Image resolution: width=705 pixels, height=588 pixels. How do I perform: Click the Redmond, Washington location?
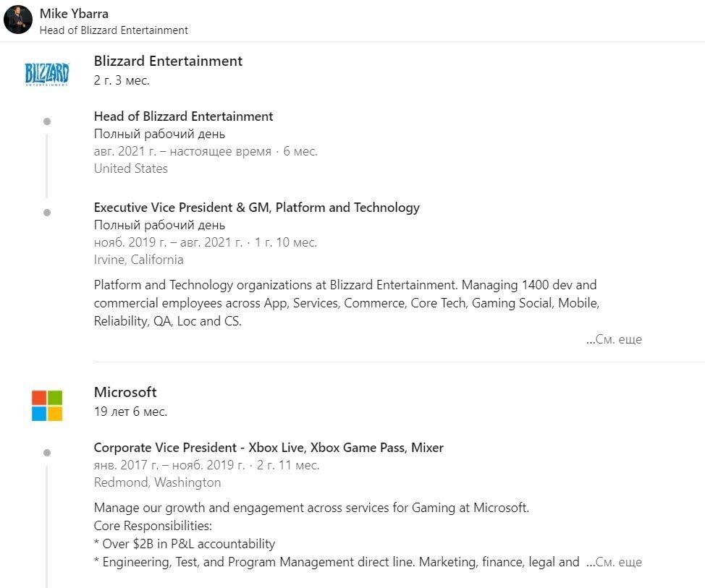[157, 482]
